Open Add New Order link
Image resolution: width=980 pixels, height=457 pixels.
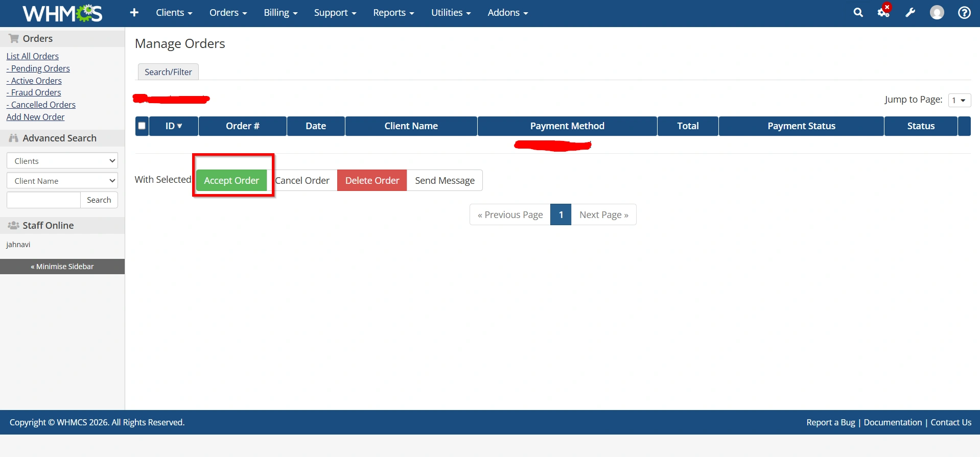pos(36,117)
